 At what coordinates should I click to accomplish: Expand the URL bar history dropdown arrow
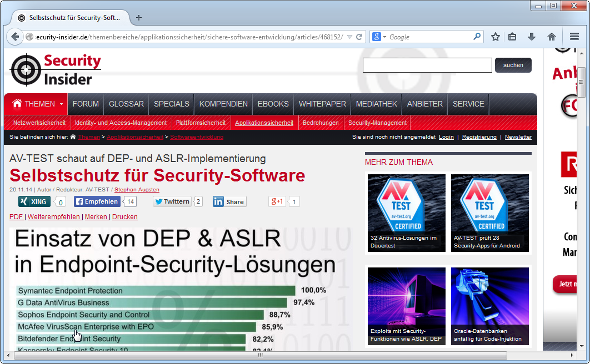(349, 37)
